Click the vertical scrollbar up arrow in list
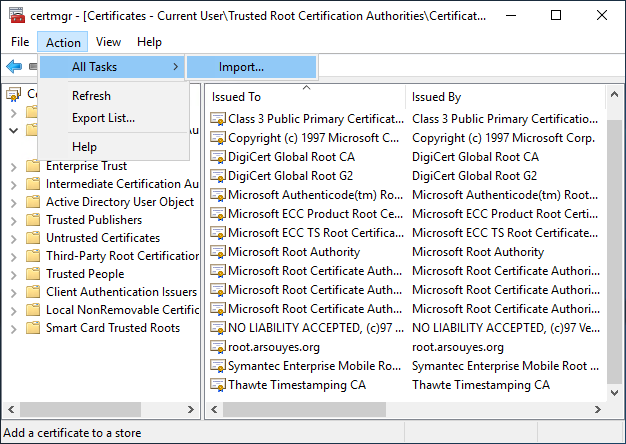Image resolution: width=626 pixels, height=444 pixels. (614, 95)
